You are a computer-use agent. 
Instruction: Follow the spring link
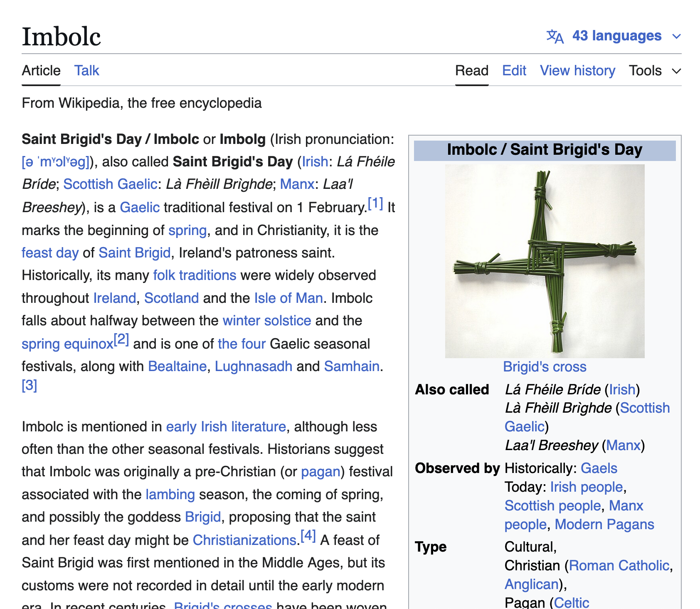187,230
